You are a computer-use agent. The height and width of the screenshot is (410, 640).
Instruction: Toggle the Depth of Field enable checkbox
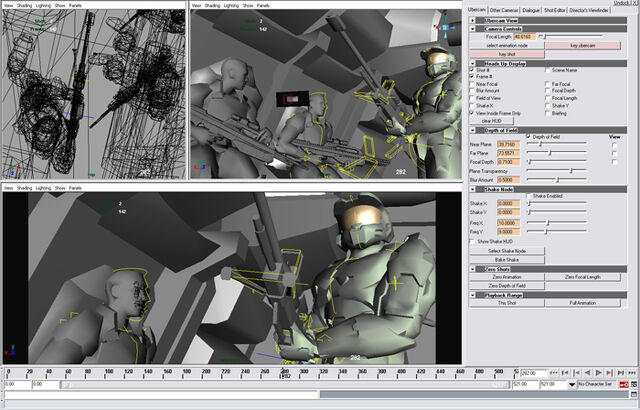529,137
